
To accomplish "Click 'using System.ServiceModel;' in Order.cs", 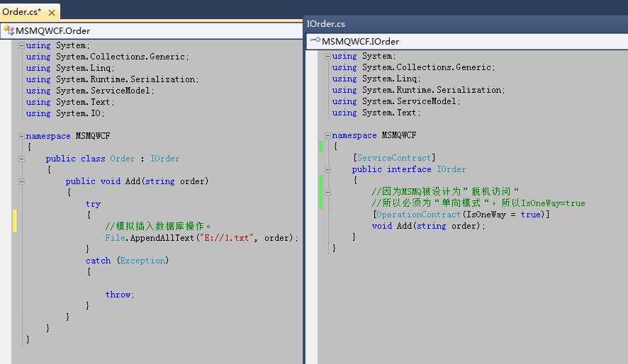I will pyautogui.click(x=90, y=91).
